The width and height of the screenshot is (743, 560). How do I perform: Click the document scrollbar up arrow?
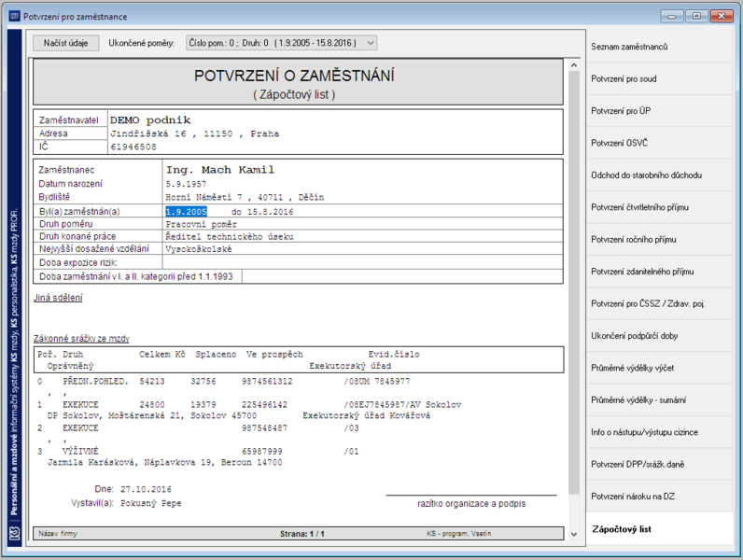click(574, 65)
